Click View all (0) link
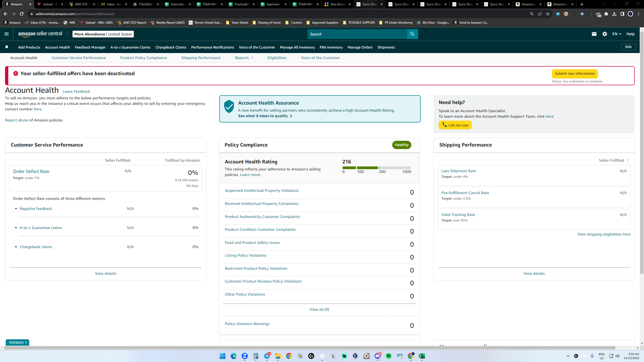Screen dimensions: 644x362 tap(319, 309)
